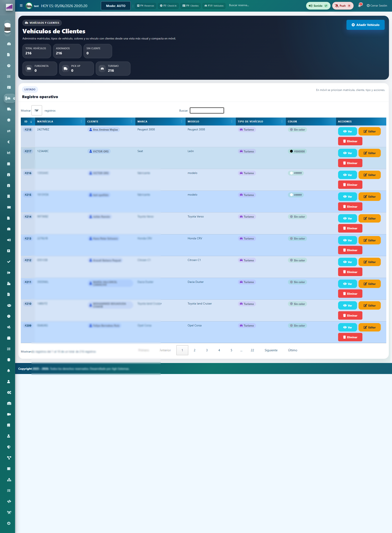The height and width of the screenshot is (533, 392).
Task: Toggle the Push notifications switch
Action: (343, 6)
